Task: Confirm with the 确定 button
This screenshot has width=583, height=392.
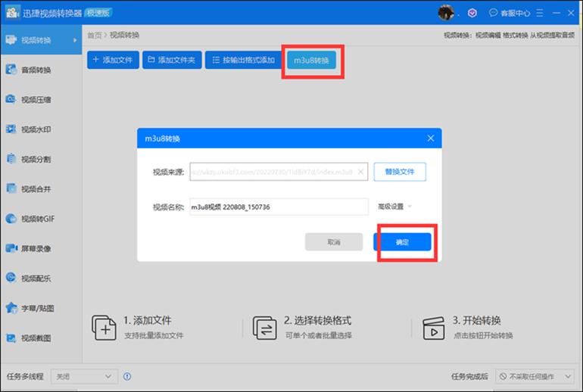Action: (402, 242)
